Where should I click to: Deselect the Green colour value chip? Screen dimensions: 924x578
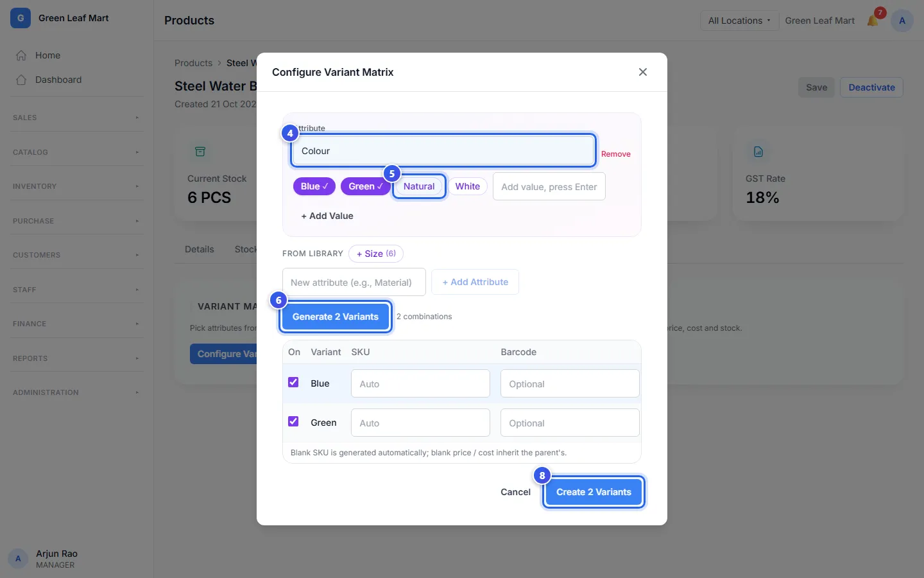366,186
